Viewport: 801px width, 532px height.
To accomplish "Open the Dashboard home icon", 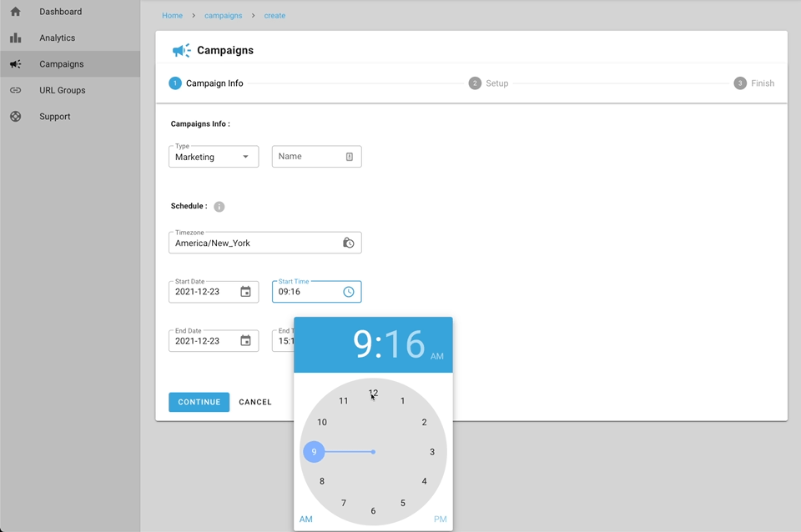I will coord(15,12).
